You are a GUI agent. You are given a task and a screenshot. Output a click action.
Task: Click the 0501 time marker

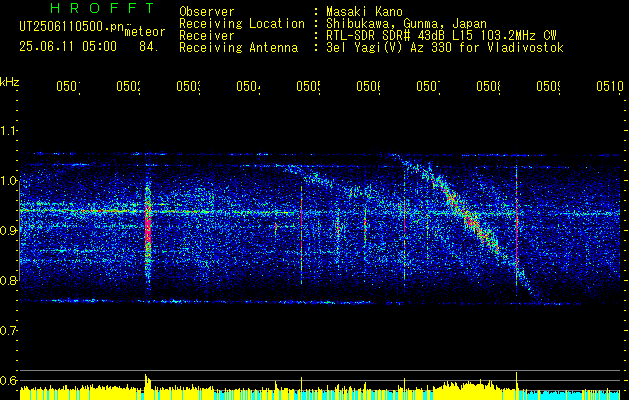[68, 87]
